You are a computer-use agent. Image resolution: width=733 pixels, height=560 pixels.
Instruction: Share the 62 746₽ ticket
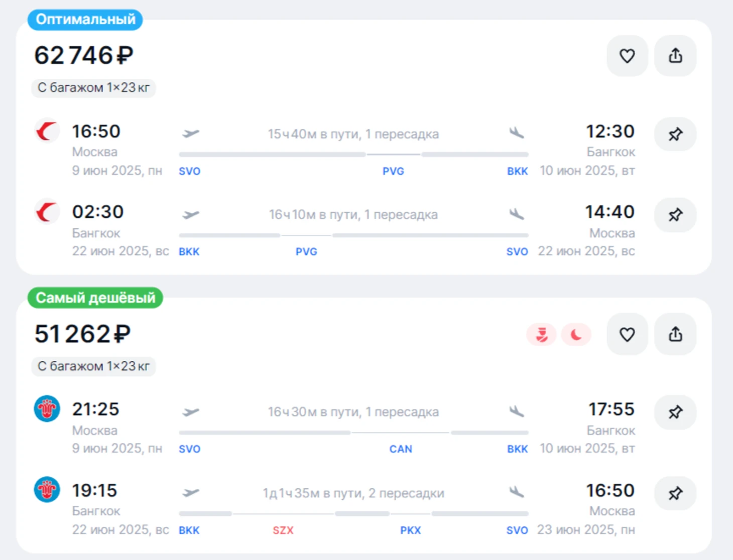tap(675, 56)
